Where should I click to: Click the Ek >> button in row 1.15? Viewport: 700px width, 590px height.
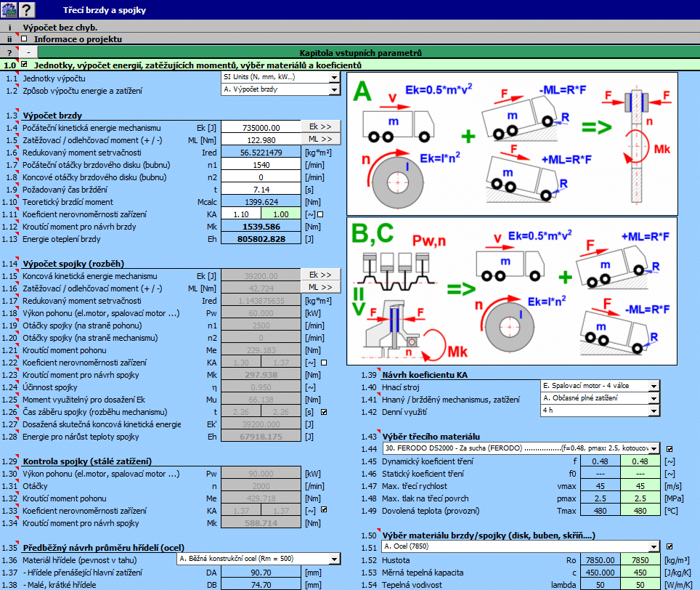pyautogui.click(x=320, y=275)
